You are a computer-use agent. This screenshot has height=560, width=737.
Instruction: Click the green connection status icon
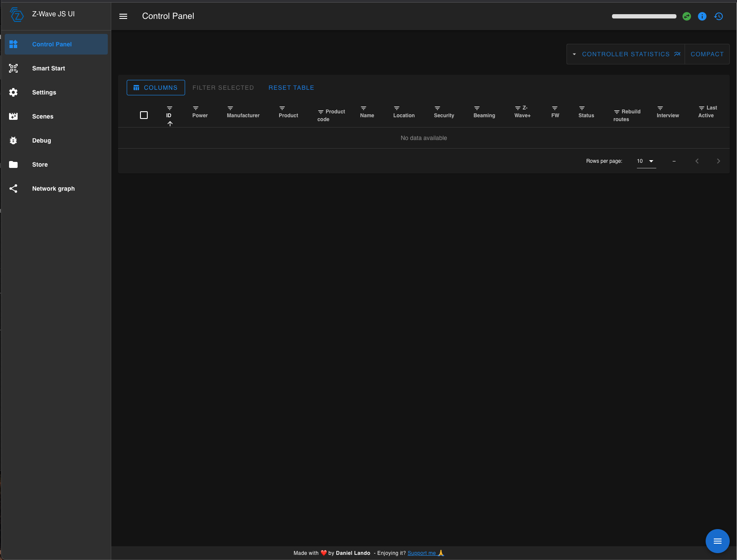pyautogui.click(x=687, y=16)
